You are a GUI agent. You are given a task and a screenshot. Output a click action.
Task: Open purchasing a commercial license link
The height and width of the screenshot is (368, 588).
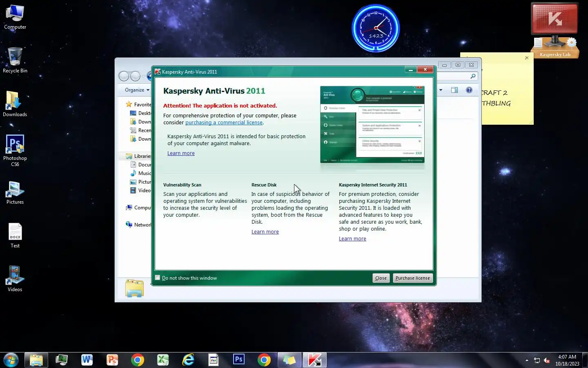tap(224, 123)
